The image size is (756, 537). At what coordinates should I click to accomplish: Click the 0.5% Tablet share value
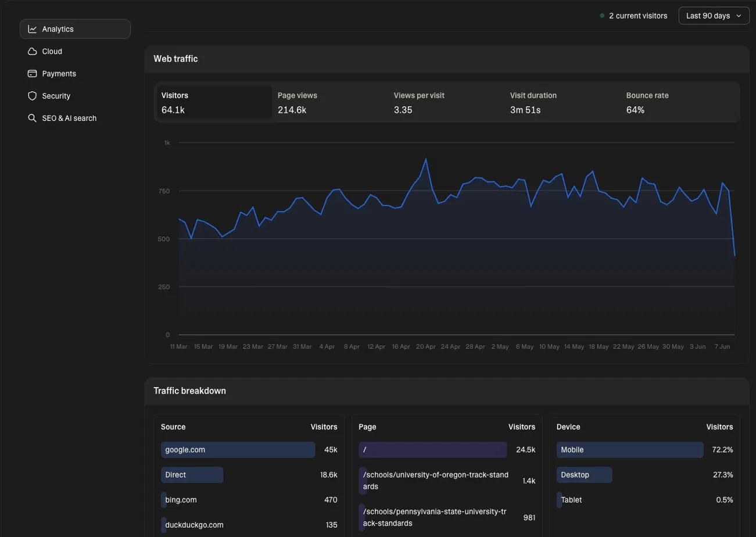point(724,500)
